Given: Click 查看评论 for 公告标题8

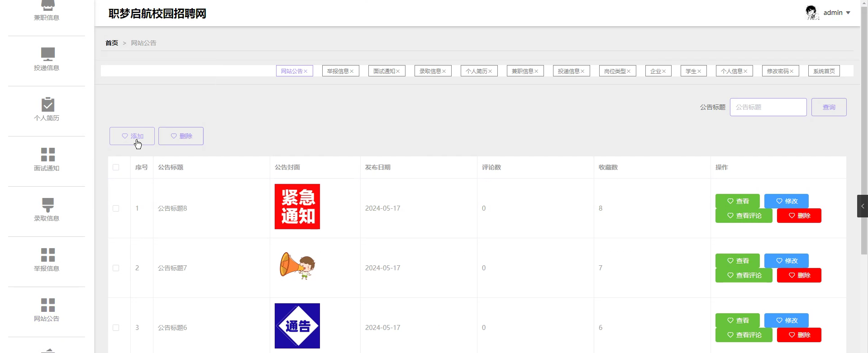Looking at the screenshot, I should pyautogui.click(x=744, y=216).
